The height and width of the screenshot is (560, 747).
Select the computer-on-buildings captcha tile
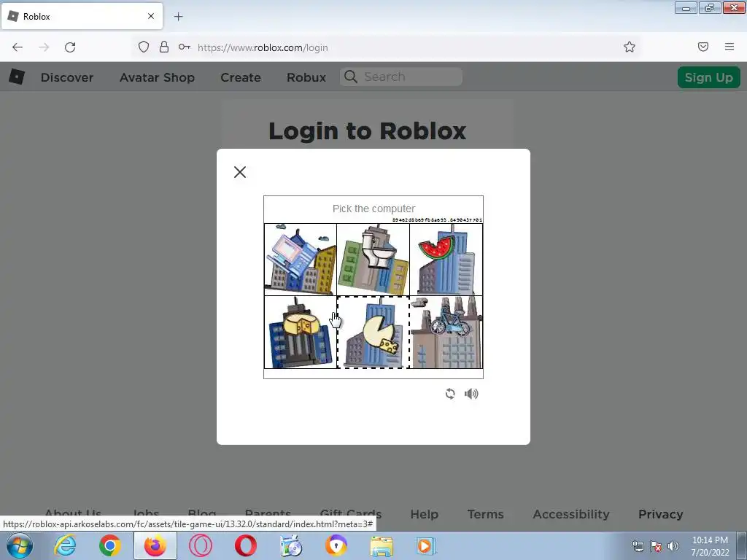(x=301, y=260)
